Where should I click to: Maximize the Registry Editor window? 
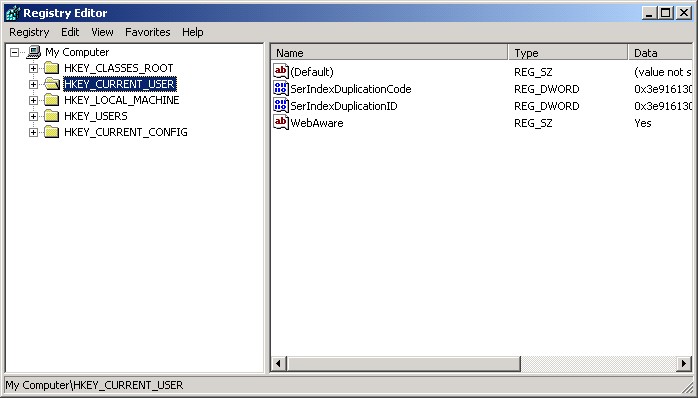[x=665, y=13]
